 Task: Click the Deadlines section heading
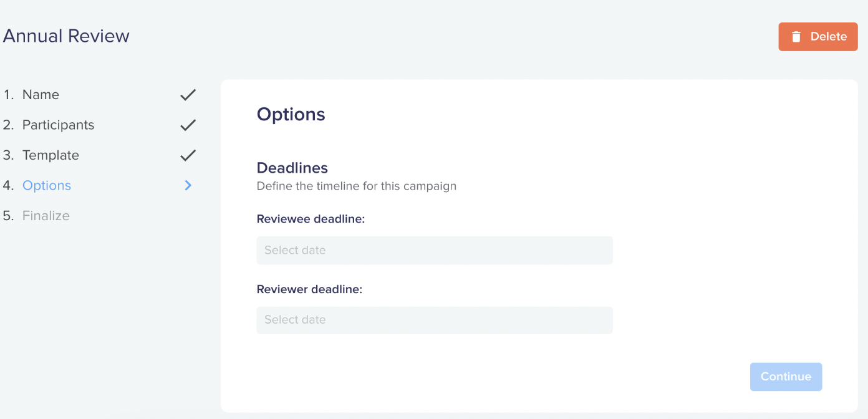coord(292,168)
